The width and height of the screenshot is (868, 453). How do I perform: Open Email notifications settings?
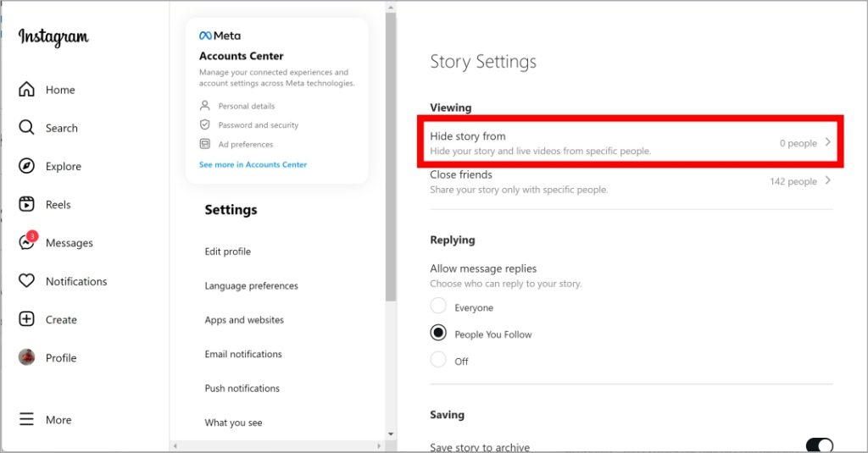tap(243, 354)
